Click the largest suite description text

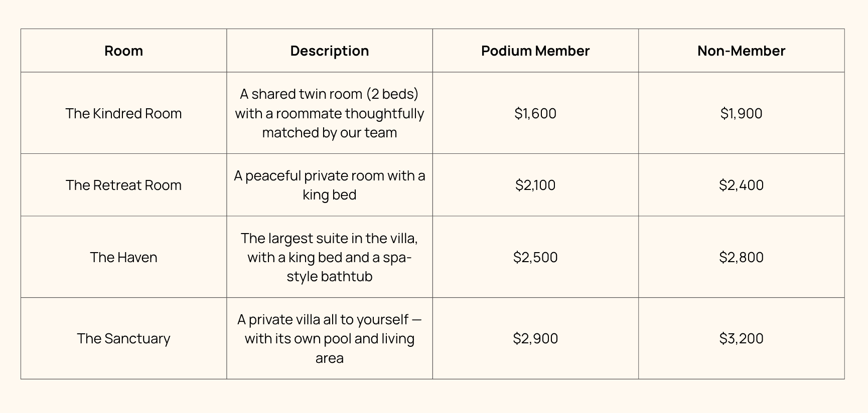pos(330,257)
